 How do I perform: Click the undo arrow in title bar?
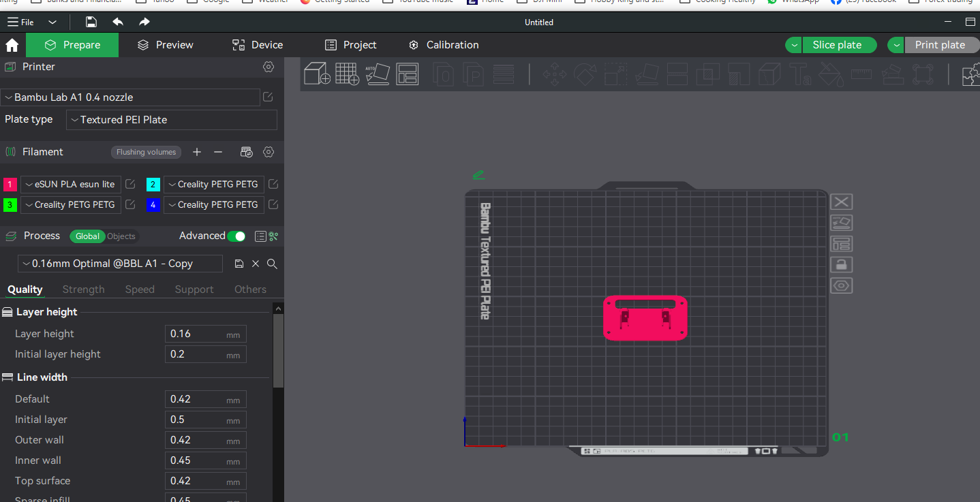(x=118, y=22)
